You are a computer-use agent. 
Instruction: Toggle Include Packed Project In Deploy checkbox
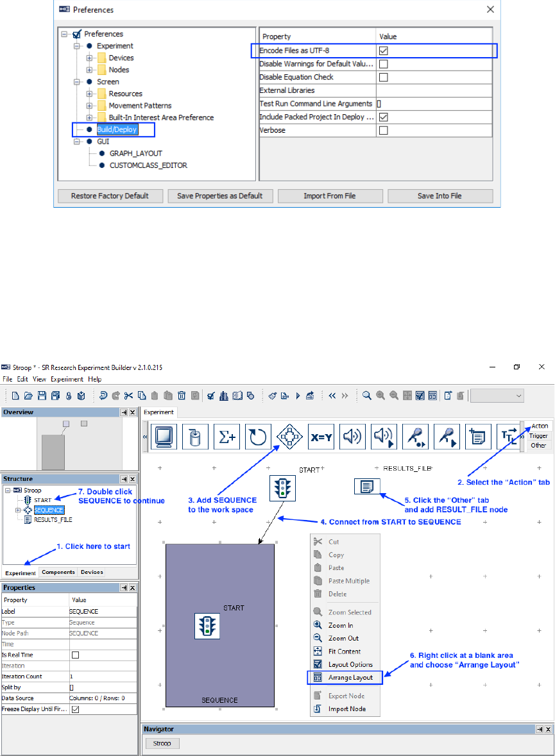[383, 117]
